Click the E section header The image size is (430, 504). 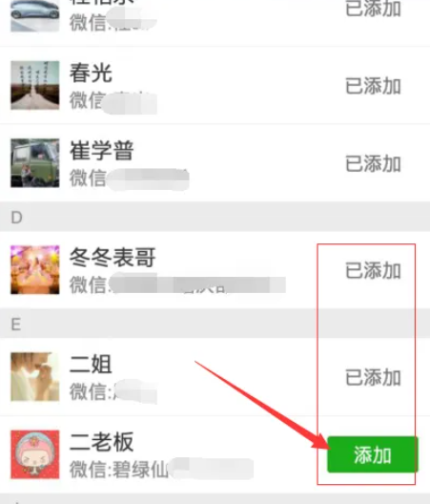215,324
